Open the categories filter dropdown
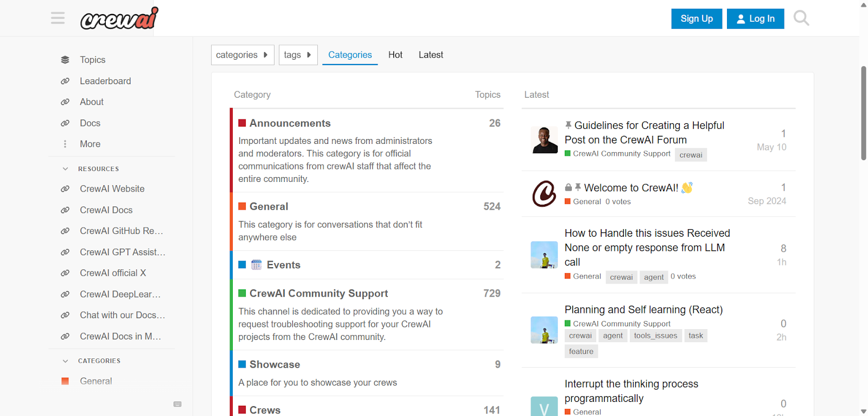The height and width of the screenshot is (416, 868). [242, 55]
